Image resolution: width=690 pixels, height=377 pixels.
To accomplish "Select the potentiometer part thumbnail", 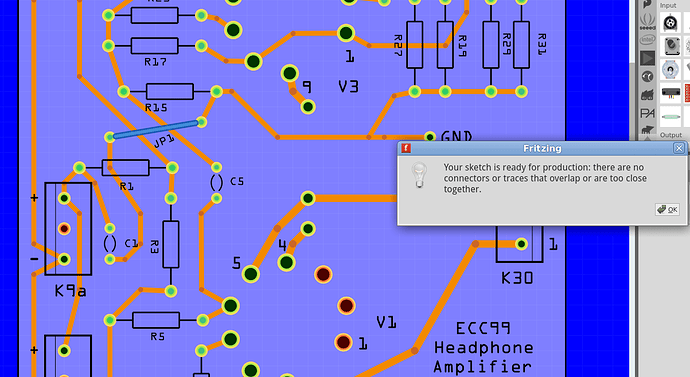I will (x=670, y=46).
